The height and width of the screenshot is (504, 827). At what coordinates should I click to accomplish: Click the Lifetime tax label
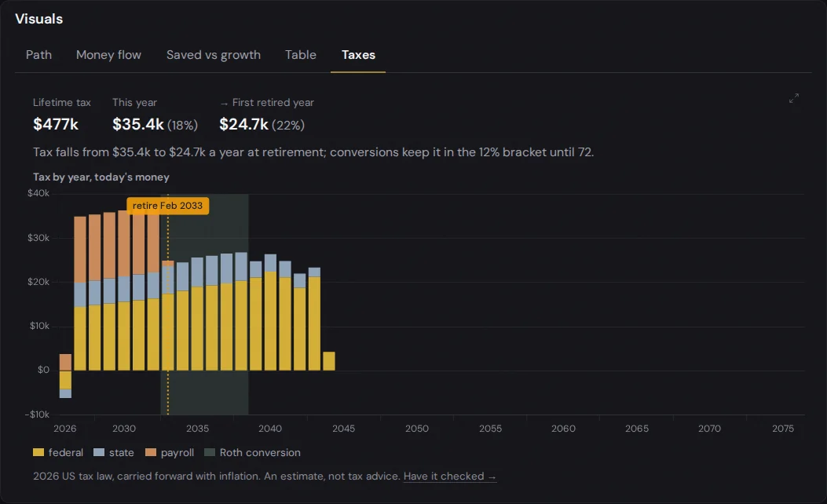point(62,102)
